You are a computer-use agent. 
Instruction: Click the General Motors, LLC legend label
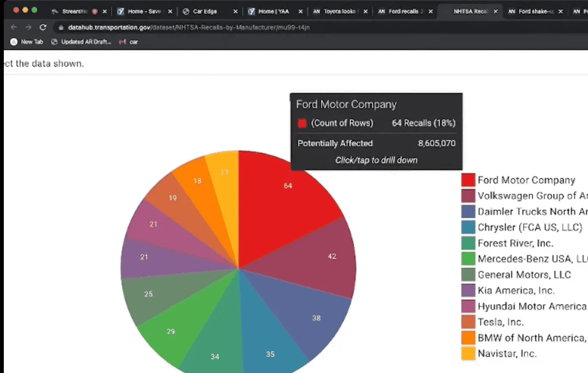point(524,275)
